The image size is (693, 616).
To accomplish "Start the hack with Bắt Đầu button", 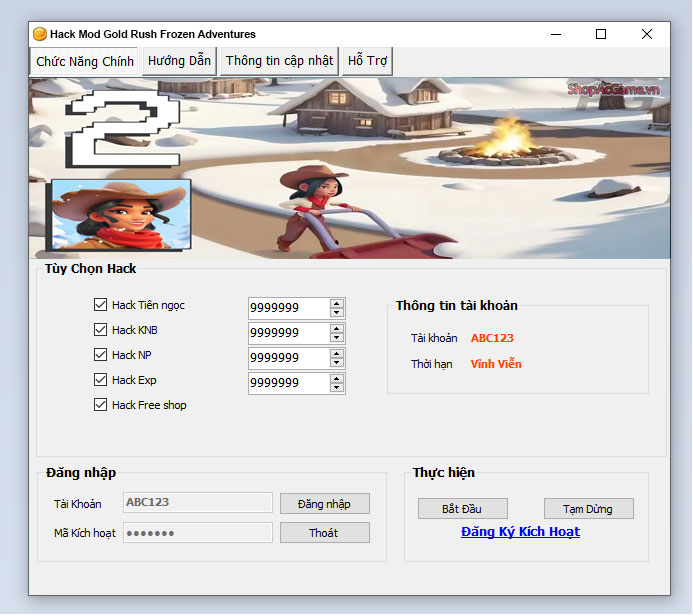I will (x=462, y=509).
